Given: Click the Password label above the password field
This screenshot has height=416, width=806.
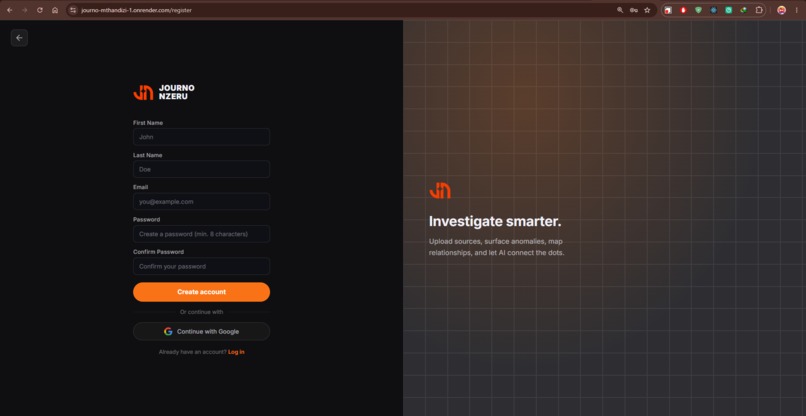Looking at the screenshot, I should tap(146, 220).
